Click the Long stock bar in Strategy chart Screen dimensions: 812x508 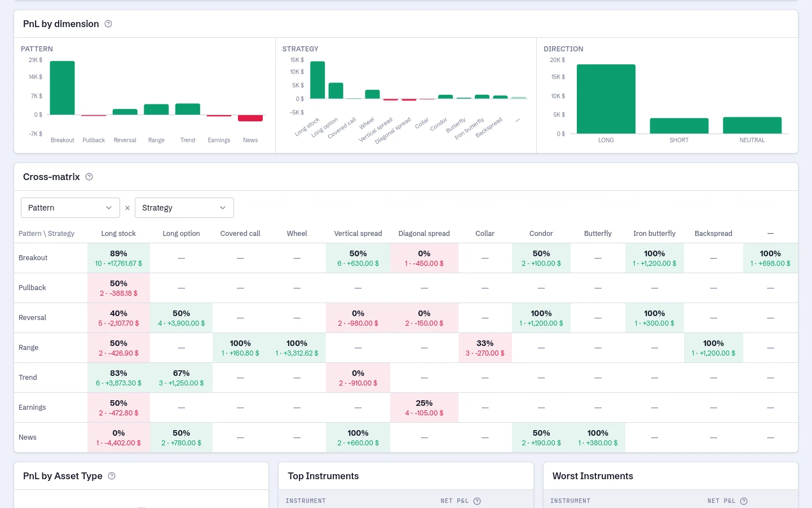point(317,80)
